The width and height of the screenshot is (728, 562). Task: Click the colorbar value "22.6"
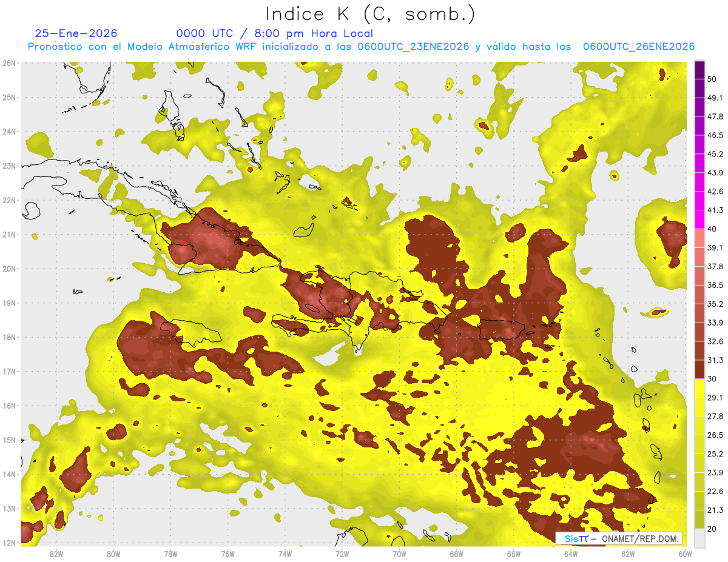715,492
